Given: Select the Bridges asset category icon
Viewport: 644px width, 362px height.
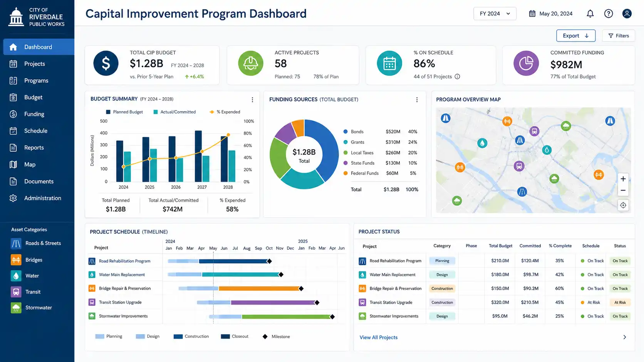Looking at the screenshot, I should coord(16,260).
